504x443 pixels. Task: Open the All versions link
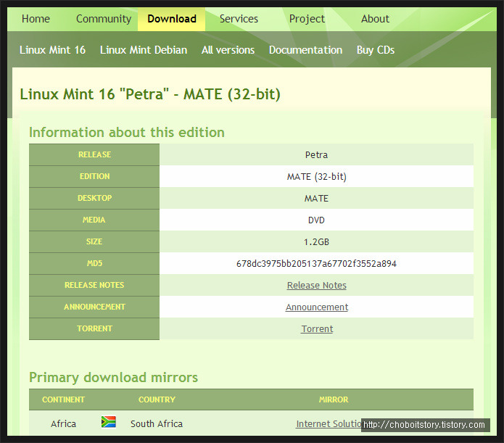228,50
